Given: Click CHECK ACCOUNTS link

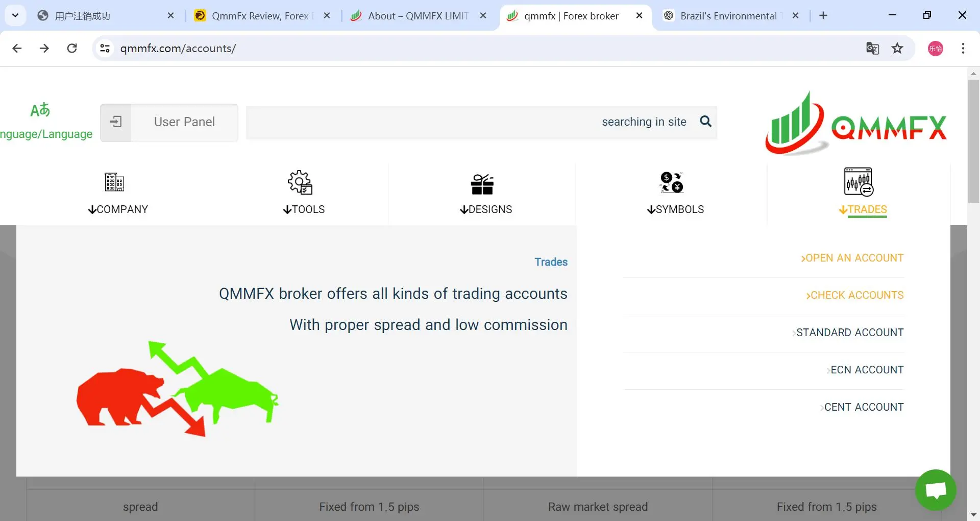Looking at the screenshot, I should click(x=855, y=295).
